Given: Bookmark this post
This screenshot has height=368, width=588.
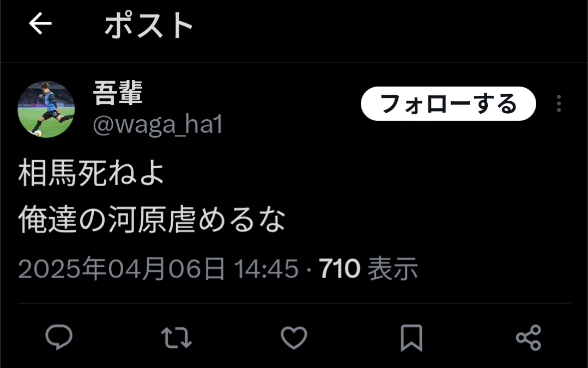Looking at the screenshot, I should (x=411, y=338).
